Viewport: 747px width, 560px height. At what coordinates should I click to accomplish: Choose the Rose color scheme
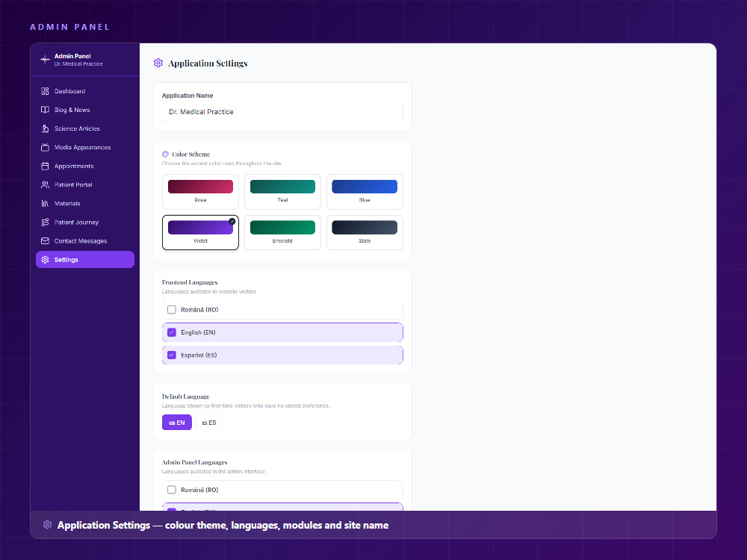pos(200,191)
